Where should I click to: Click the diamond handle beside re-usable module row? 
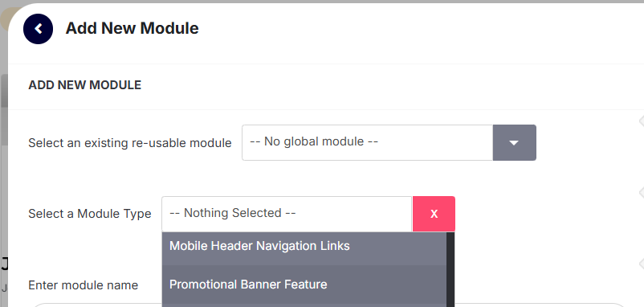pyautogui.click(x=642, y=121)
